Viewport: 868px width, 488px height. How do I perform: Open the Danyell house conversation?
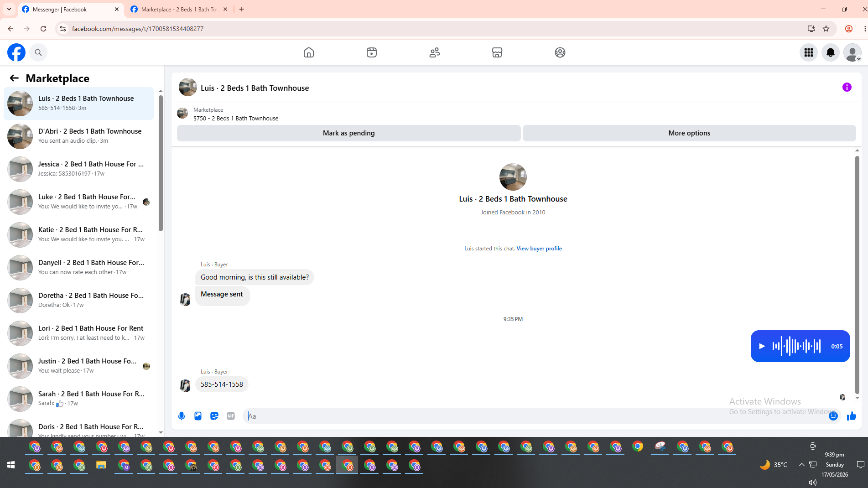[79, 268]
